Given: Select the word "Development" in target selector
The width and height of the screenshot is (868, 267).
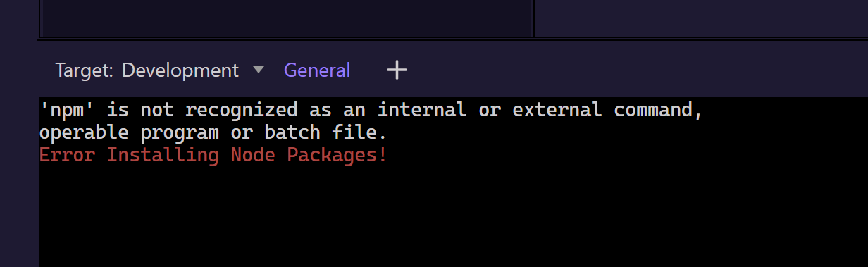Looking at the screenshot, I should [180, 70].
